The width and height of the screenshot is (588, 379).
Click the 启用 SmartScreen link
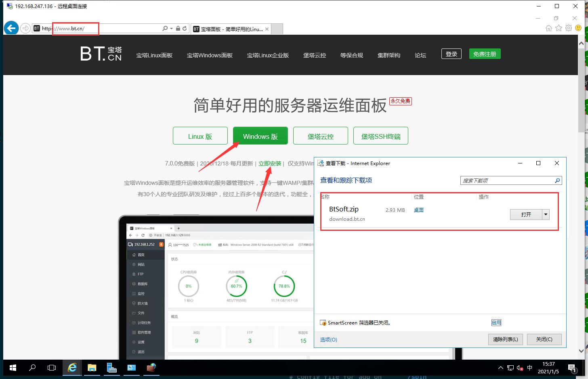(x=496, y=322)
